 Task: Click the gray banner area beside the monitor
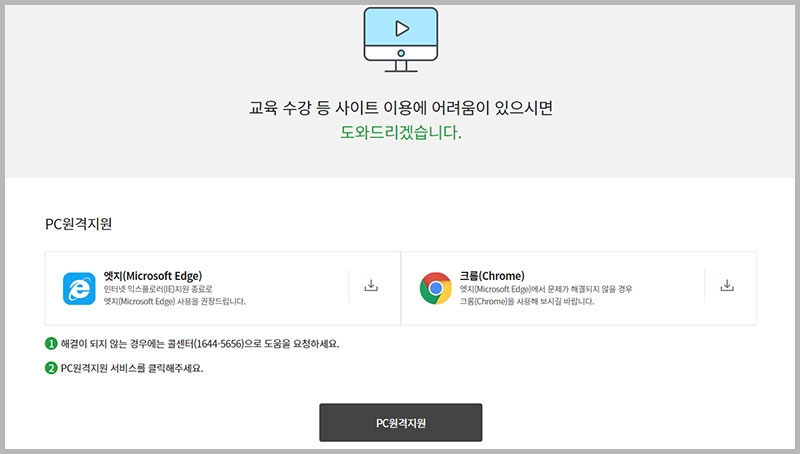coord(150,60)
